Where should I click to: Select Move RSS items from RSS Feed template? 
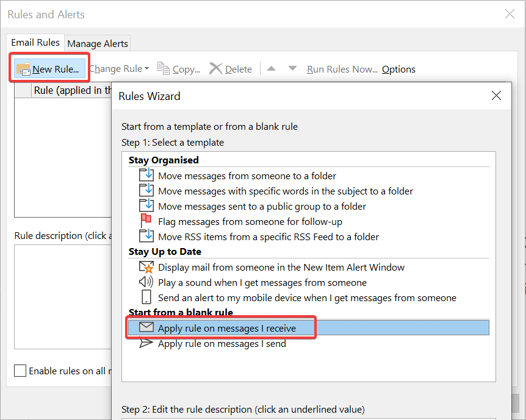click(x=268, y=237)
